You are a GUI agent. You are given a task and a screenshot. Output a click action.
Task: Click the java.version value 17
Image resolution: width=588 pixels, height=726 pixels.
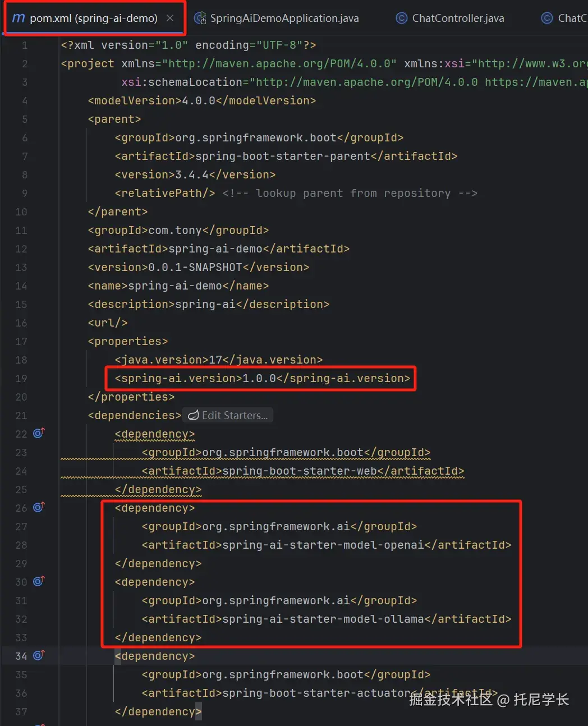[x=215, y=360]
